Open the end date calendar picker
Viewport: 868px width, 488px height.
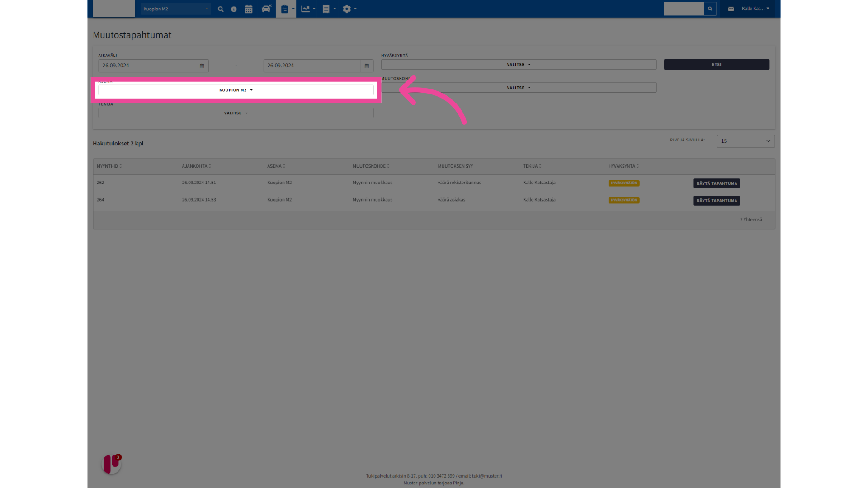(367, 66)
